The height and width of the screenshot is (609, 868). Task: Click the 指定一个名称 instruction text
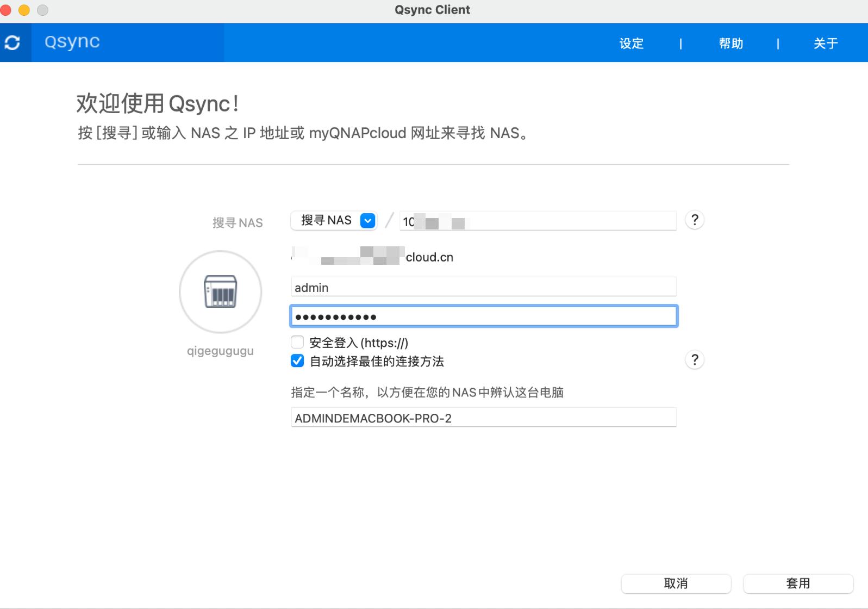click(427, 392)
